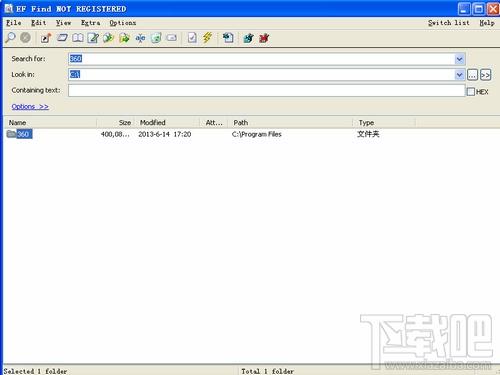Click the Options >> link
The width and height of the screenshot is (500, 375).
pyautogui.click(x=30, y=106)
